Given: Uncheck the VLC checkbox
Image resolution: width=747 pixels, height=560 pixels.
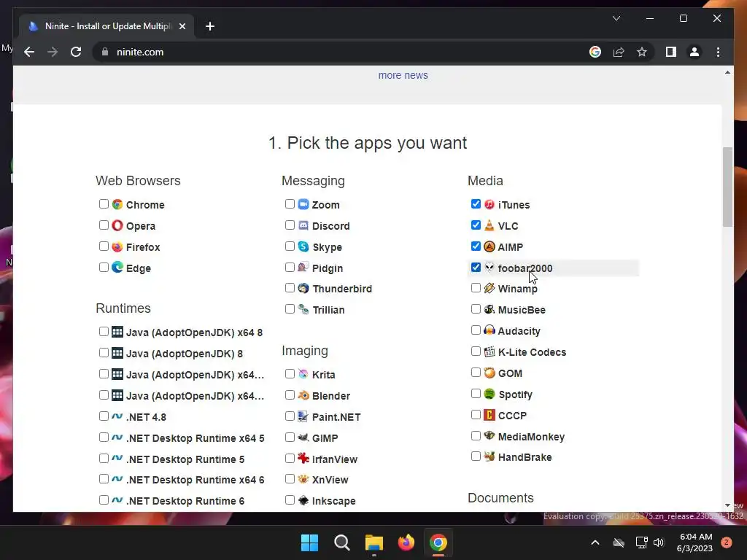Looking at the screenshot, I should pyautogui.click(x=476, y=225).
